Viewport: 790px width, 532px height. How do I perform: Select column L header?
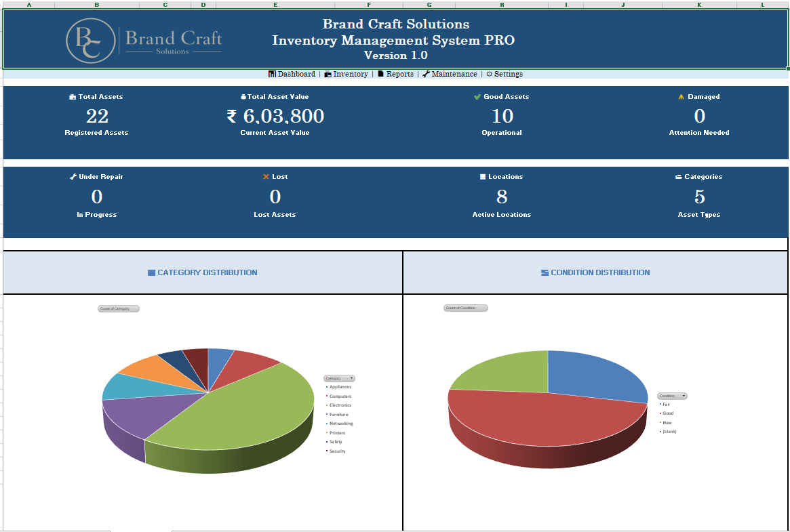click(763, 5)
